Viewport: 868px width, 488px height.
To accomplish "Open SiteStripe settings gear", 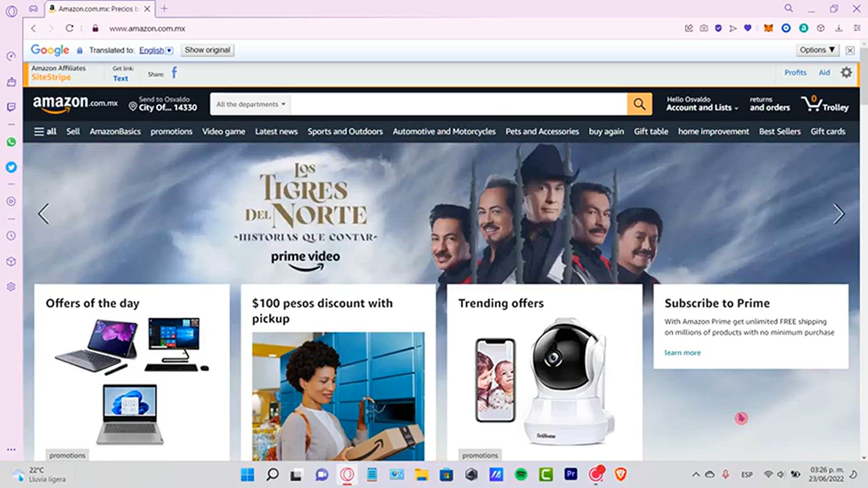I will (x=846, y=72).
